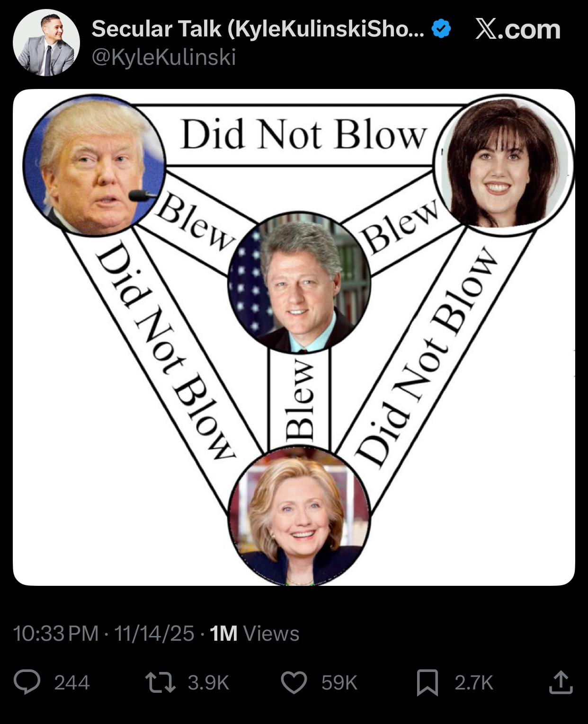588x724 pixels.
Task: Bookmark the post with the bookmark icon
Action: tap(427, 683)
